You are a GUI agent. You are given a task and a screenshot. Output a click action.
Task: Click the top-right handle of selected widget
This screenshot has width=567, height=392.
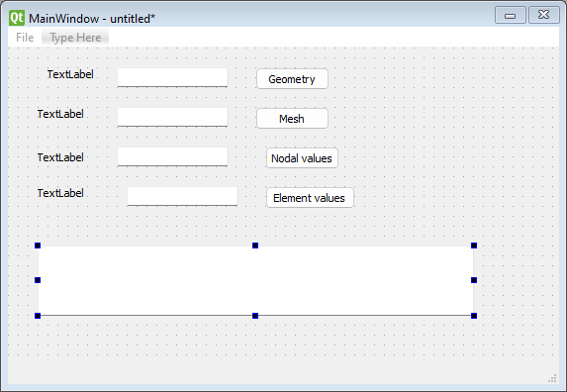coord(474,245)
